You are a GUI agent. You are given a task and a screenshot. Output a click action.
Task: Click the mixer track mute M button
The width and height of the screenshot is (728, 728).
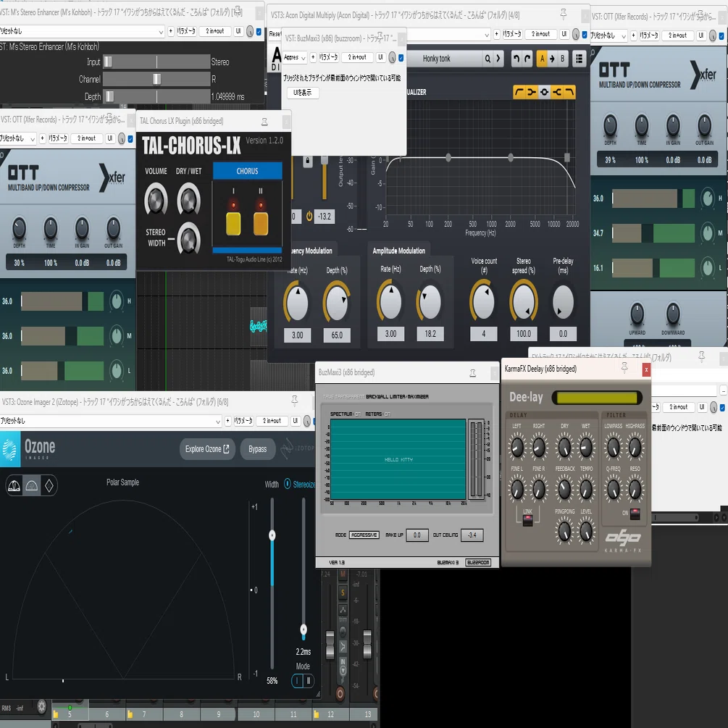343,574
